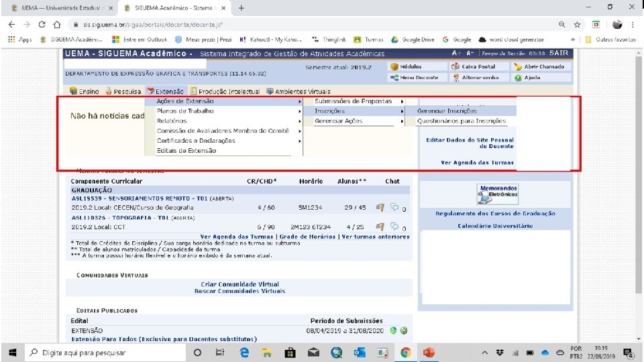Open Caixa Postal mailbox
This screenshot has height=362, width=644.
click(x=473, y=66)
